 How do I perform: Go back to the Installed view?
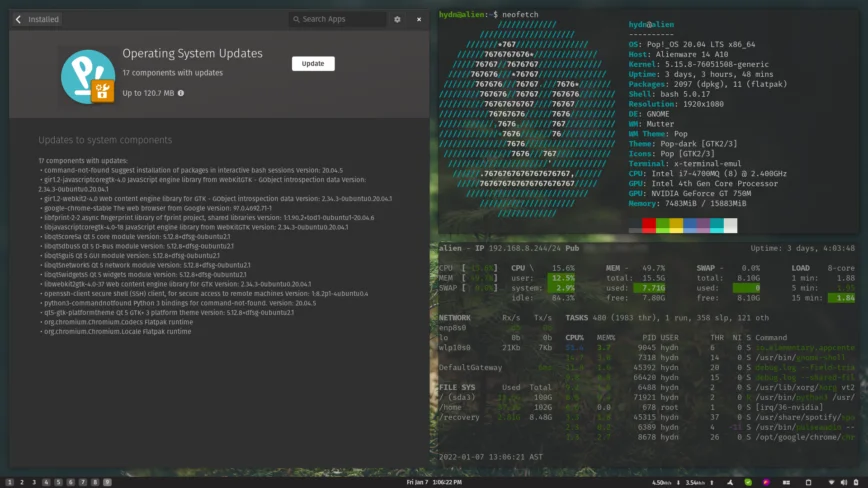tap(18, 19)
